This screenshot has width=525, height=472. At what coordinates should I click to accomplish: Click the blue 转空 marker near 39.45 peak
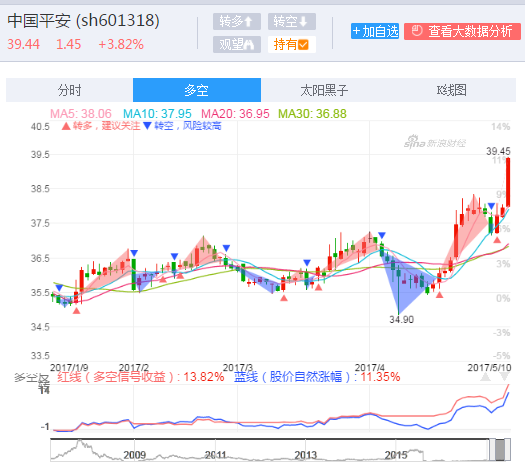[491, 206]
